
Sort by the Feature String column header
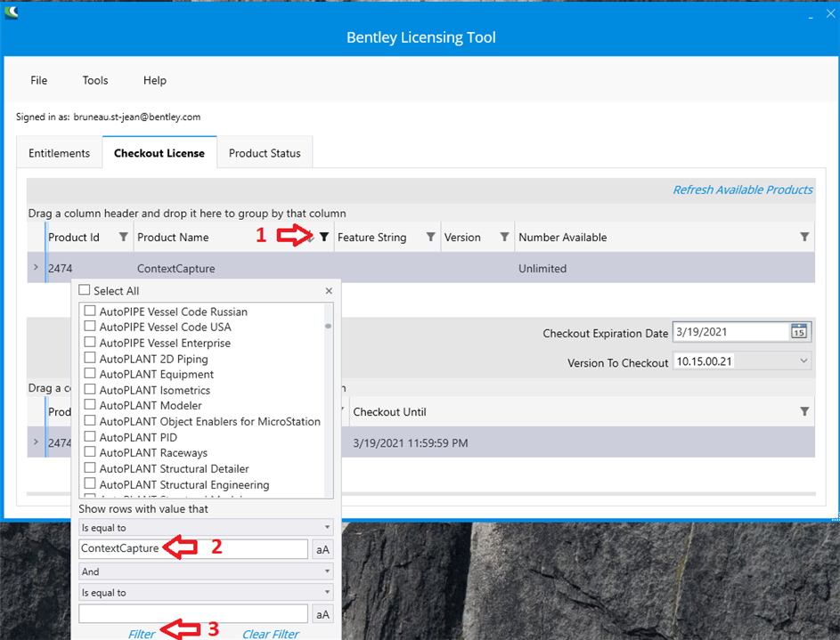[x=371, y=238]
